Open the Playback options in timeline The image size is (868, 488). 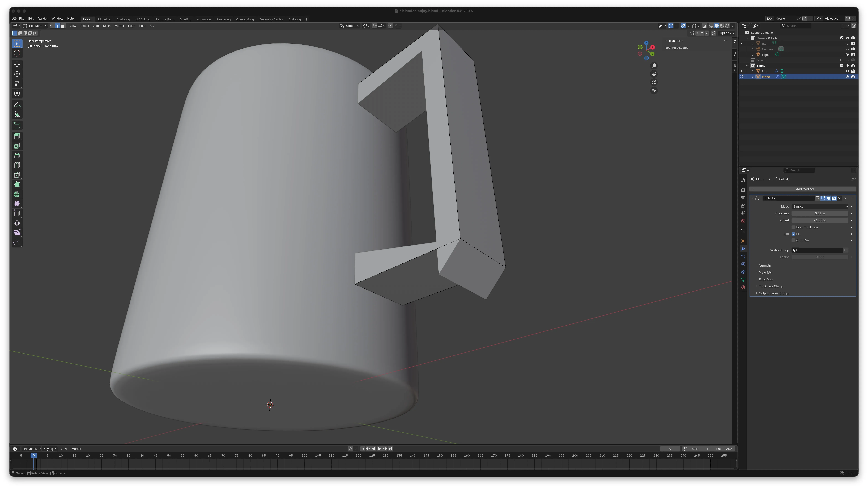(x=32, y=449)
